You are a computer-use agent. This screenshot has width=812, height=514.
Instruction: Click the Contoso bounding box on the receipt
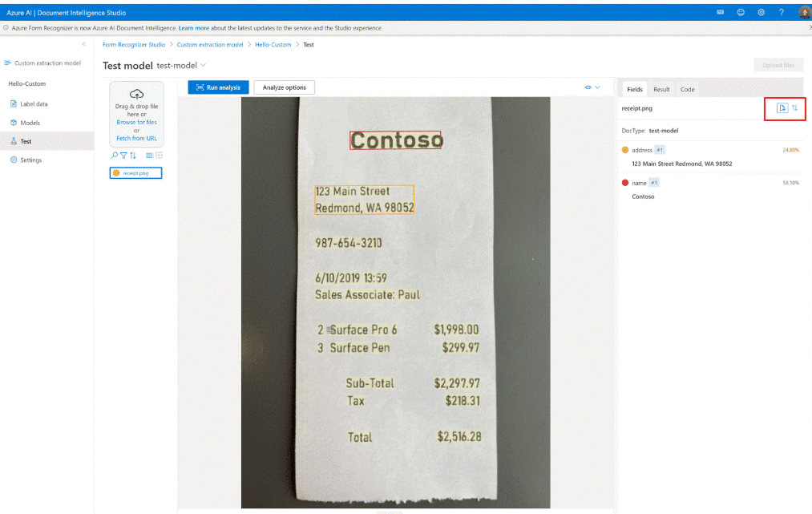click(x=396, y=140)
